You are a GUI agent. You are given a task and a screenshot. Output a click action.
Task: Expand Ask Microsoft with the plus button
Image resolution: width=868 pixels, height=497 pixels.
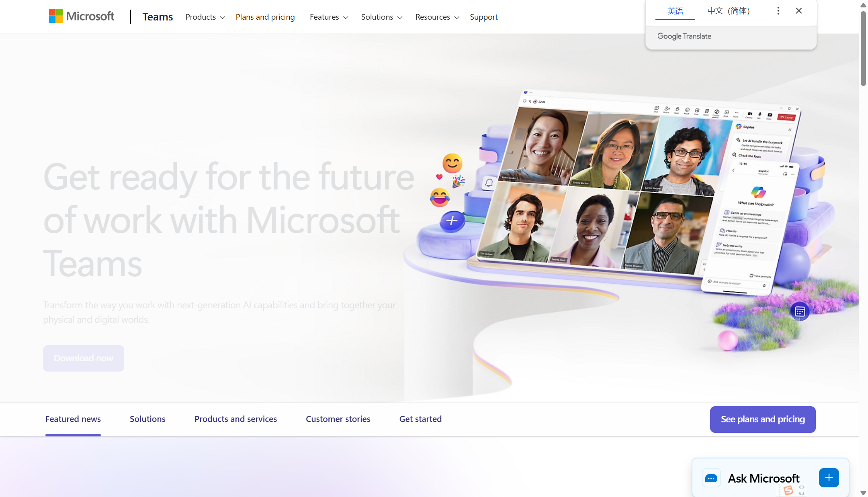coord(829,477)
